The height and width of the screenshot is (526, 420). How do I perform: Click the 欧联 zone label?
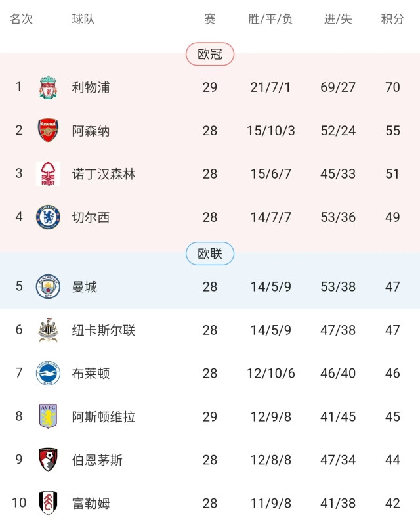pyautogui.click(x=210, y=253)
